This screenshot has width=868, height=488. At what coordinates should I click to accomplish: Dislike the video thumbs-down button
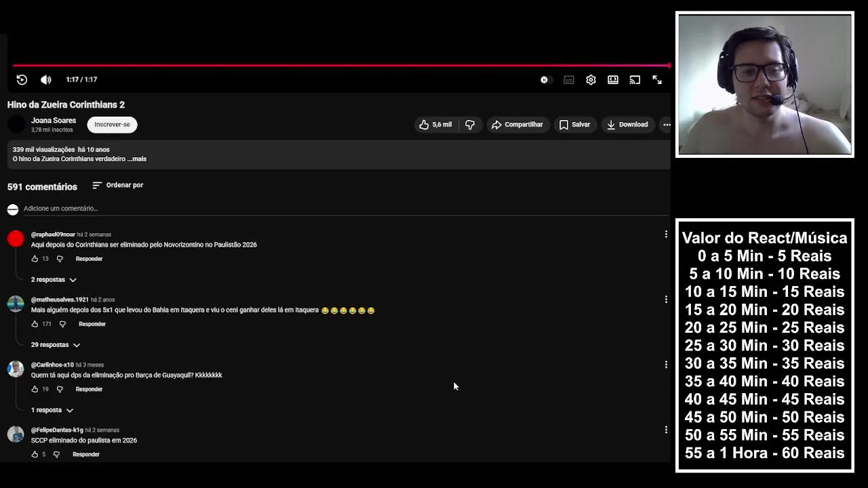(x=470, y=125)
